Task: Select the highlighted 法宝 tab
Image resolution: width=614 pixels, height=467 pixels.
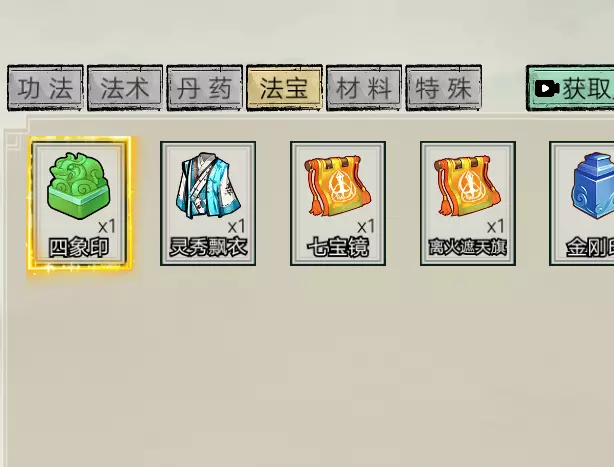Action: (x=284, y=88)
